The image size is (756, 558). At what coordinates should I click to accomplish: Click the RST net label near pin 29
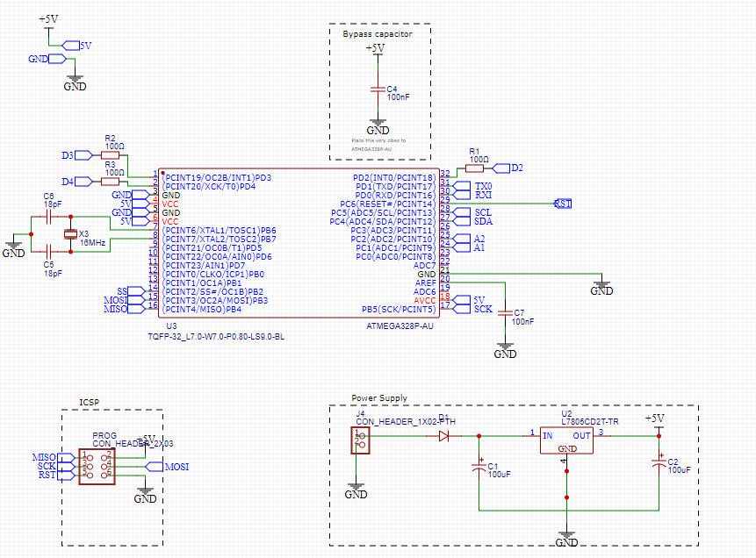562,202
